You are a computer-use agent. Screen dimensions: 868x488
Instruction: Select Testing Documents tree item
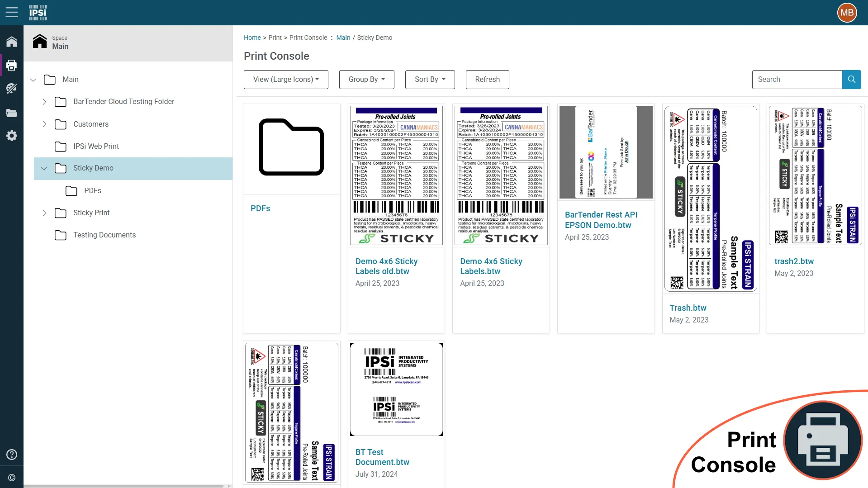click(x=104, y=235)
